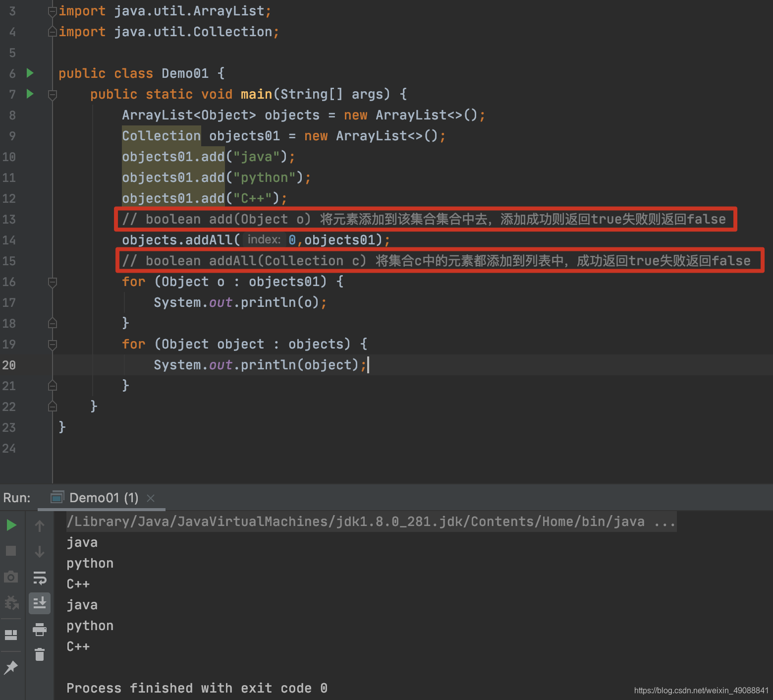Click "Process finished with exit code 0"
Screen dimensions: 773x700
pos(197,688)
